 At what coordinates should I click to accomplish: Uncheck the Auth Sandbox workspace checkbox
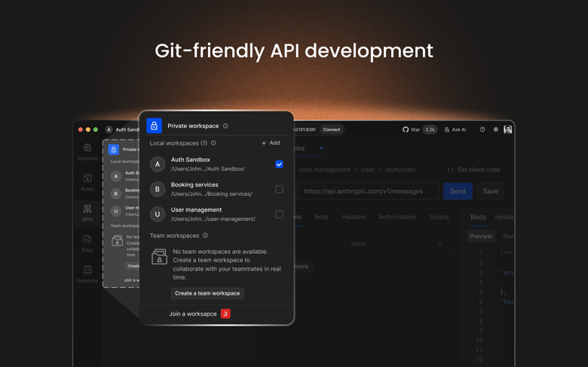[x=279, y=164]
